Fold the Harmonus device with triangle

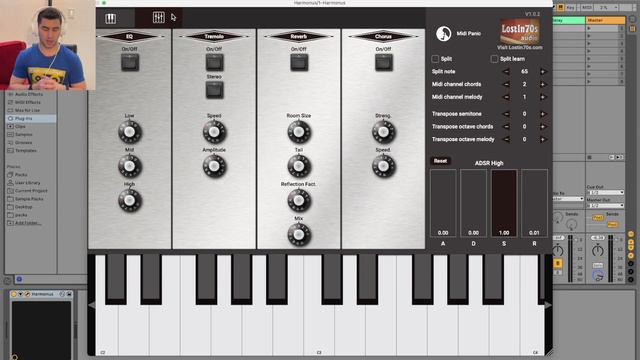coord(20,294)
